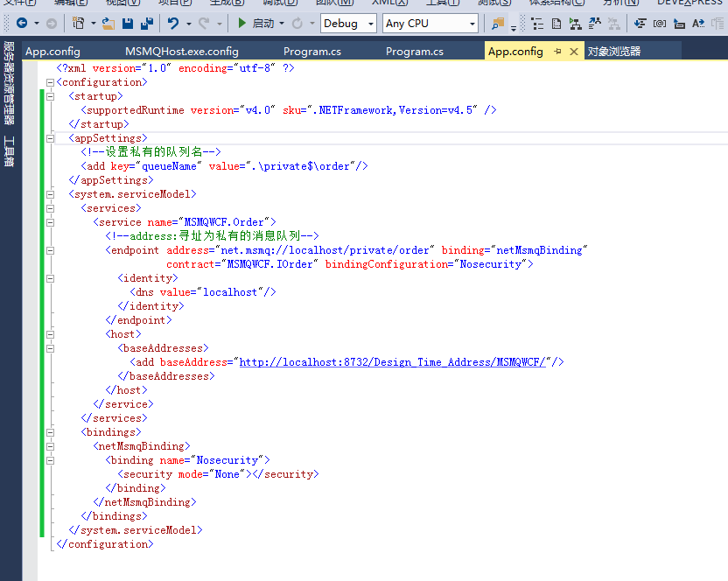
Task: Click the Navigate Forward arrow icon
Action: coord(52,24)
